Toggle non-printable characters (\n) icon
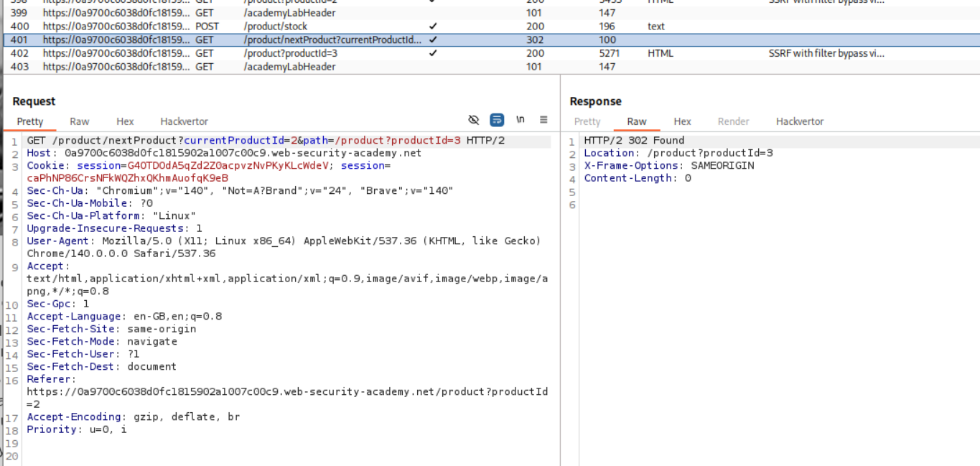This screenshot has width=980, height=466. point(521,120)
